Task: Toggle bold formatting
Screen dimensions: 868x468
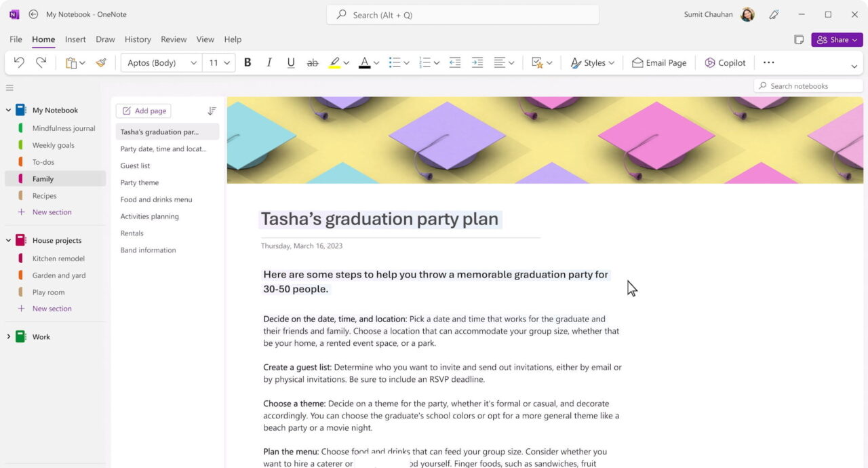Action: pyautogui.click(x=247, y=62)
